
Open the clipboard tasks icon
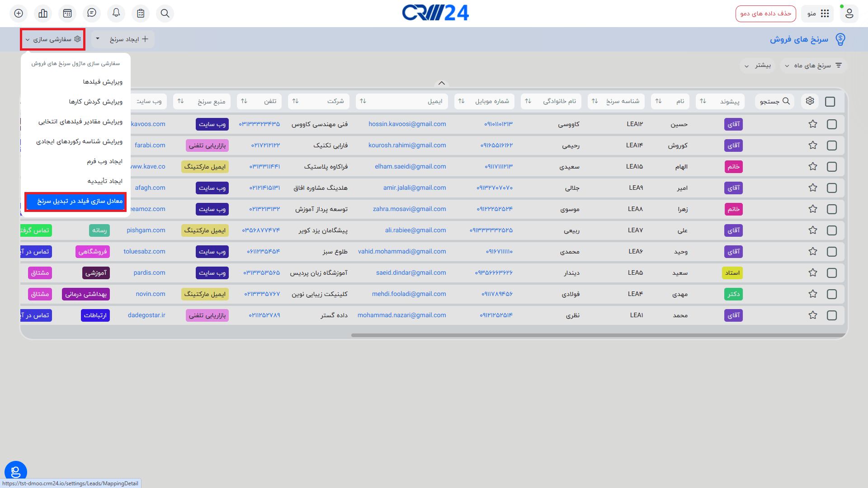141,14
